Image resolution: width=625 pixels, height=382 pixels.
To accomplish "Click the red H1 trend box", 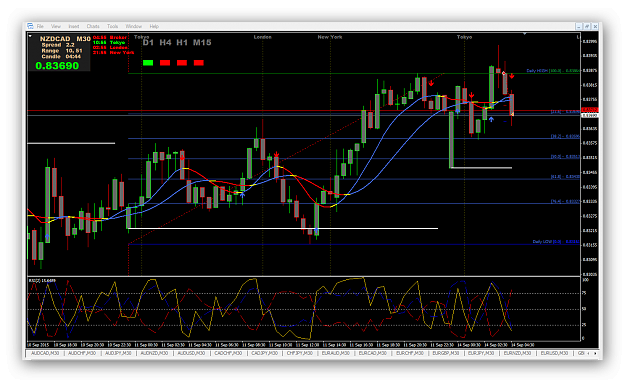I will pos(182,63).
